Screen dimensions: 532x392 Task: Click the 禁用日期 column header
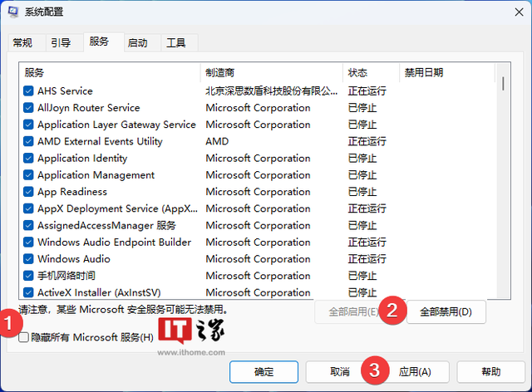coord(447,72)
